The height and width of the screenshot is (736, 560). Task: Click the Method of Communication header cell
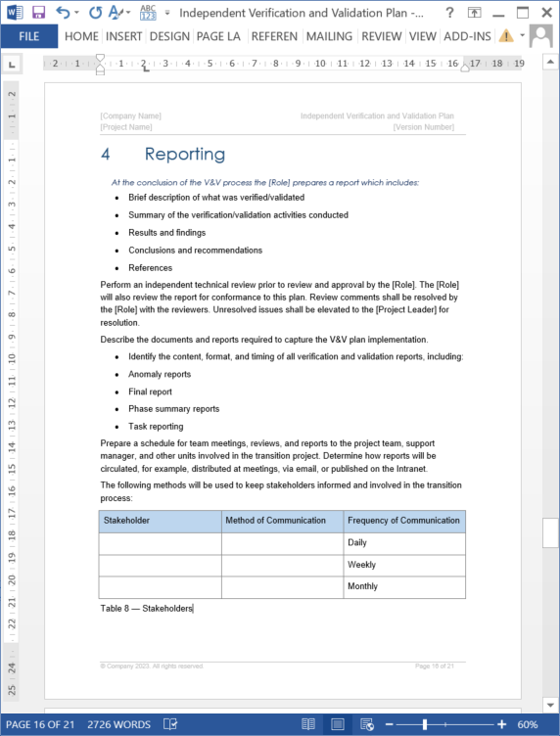(283, 521)
